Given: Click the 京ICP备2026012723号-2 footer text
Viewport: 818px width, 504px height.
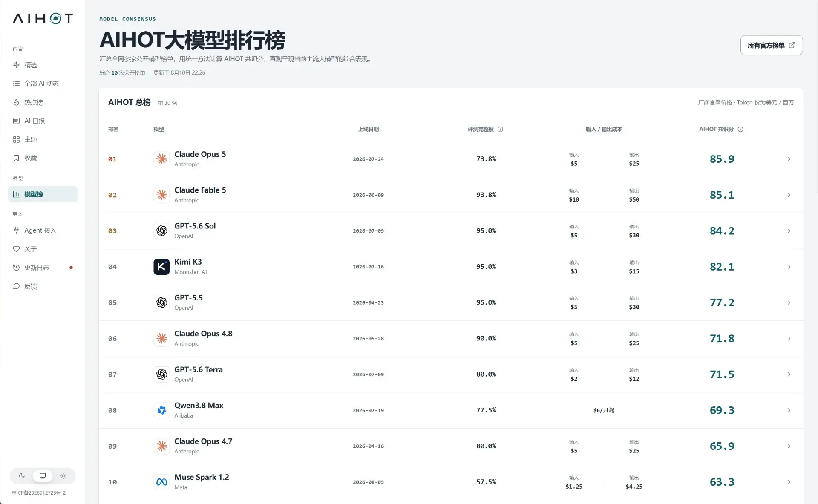Looking at the screenshot, I should point(39,493).
